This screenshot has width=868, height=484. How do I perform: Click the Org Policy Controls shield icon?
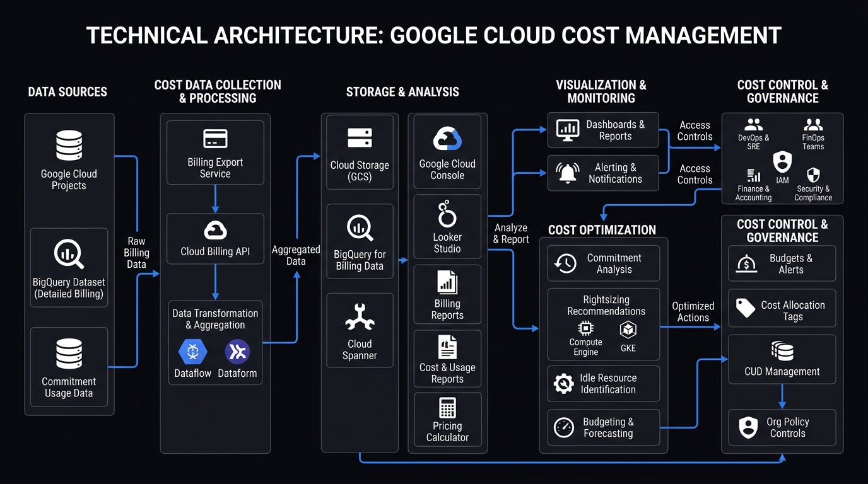(x=748, y=427)
